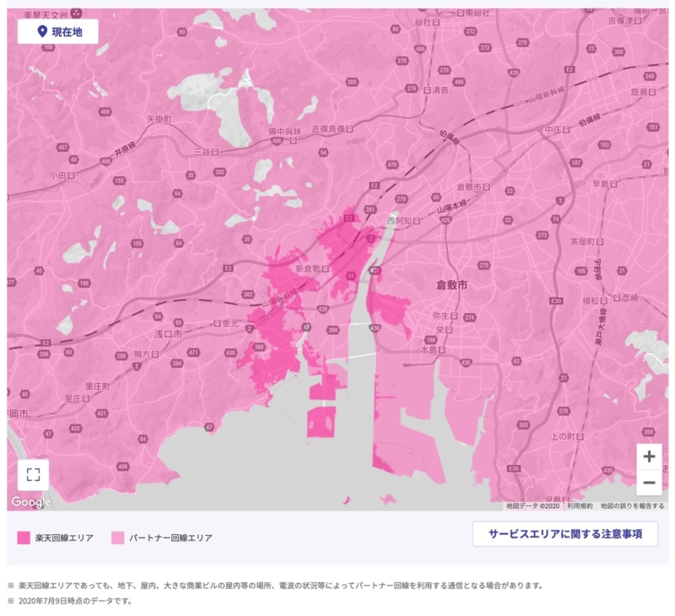Click the 里庄町 town label
This screenshot has height=616, width=675.
point(97,386)
